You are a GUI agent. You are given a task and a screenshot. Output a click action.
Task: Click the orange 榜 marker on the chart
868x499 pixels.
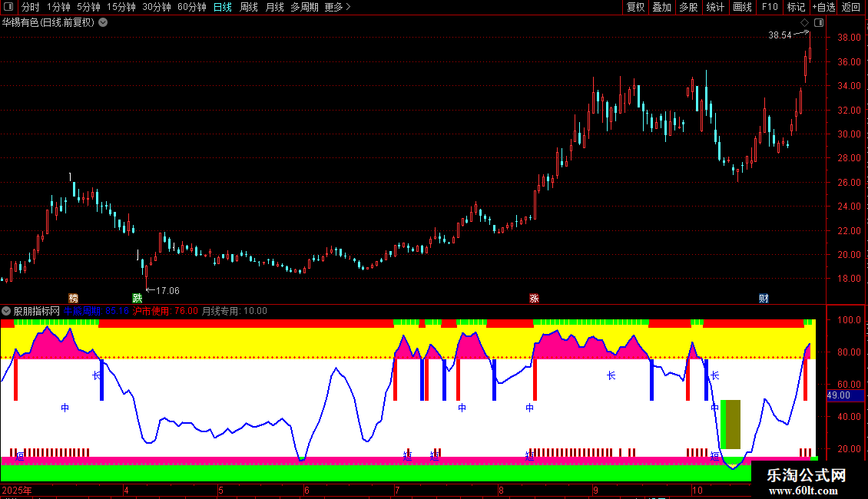click(x=73, y=298)
